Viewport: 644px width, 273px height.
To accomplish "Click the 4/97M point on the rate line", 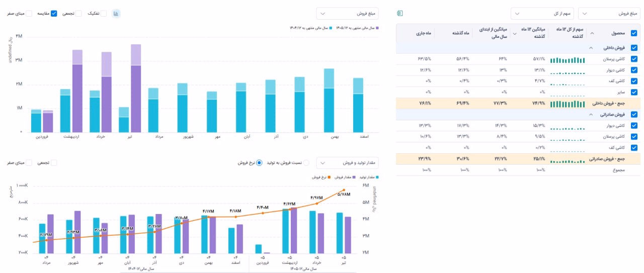I will coord(316,203).
